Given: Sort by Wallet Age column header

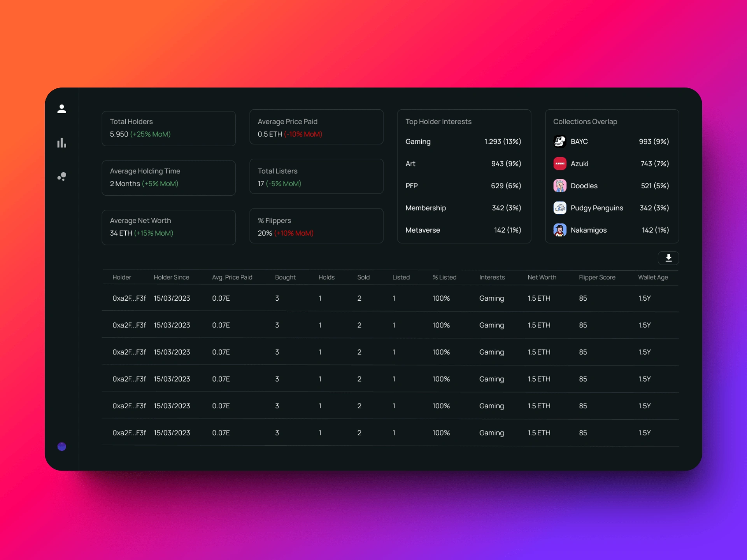Looking at the screenshot, I should [x=653, y=277].
